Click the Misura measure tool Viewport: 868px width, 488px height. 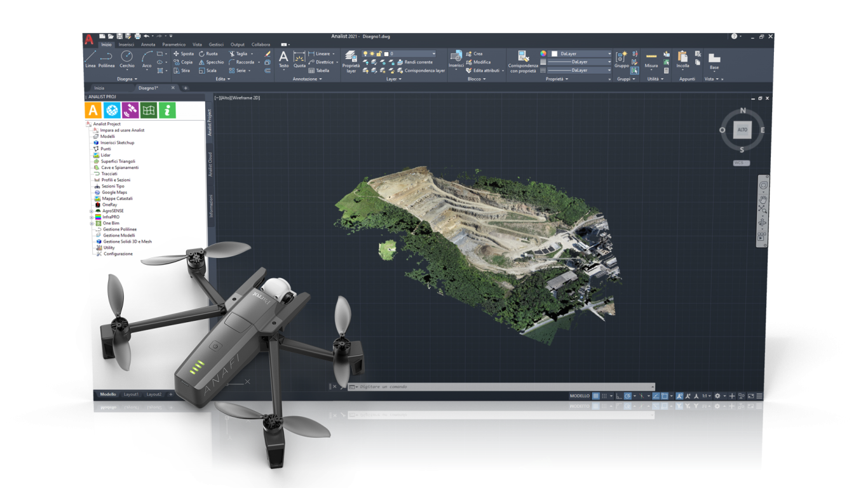pos(651,58)
